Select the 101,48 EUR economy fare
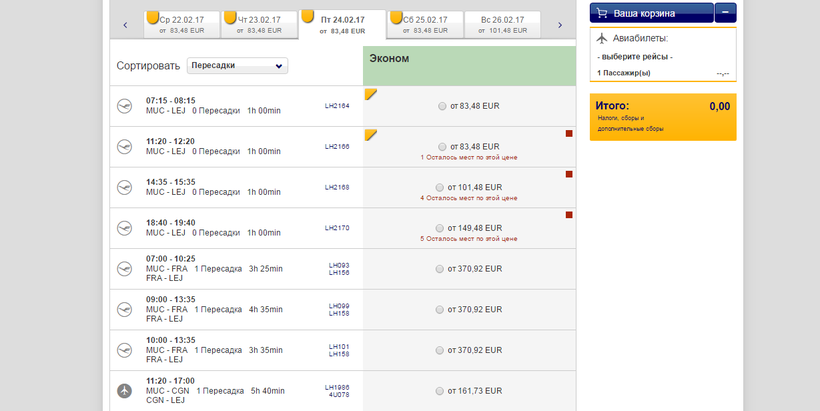Viewport: 820px width, 411px height. pos(442,187)
